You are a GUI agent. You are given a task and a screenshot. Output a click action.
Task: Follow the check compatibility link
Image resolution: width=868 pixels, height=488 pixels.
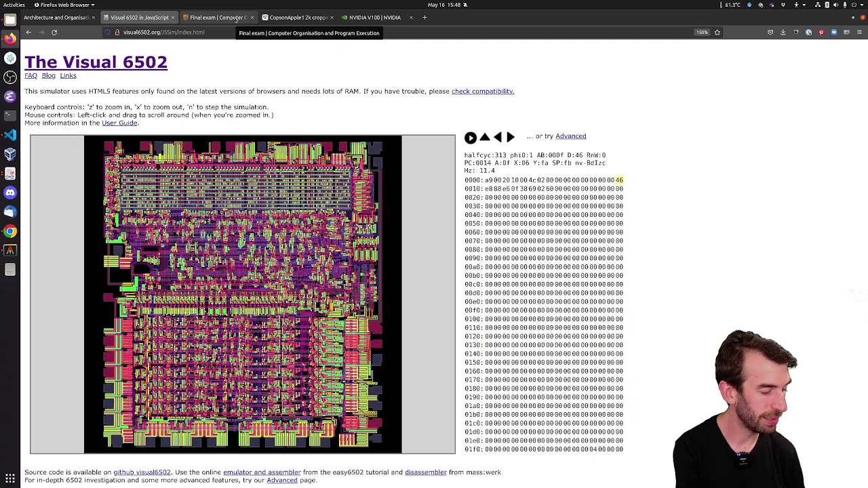[x=483, y=91]
